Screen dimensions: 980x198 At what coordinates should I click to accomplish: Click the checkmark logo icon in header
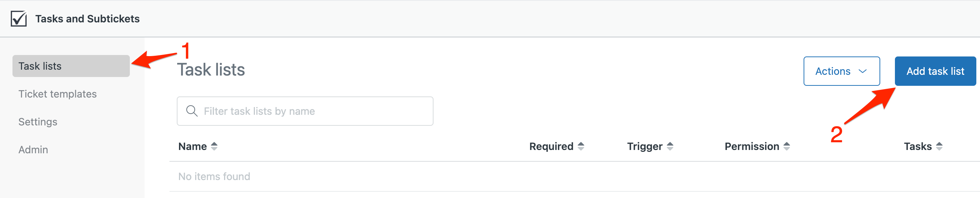[19, 19]
